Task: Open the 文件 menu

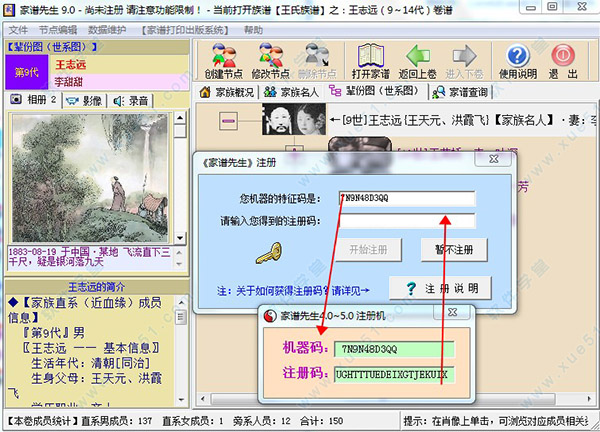Action: tap(18, 30)
